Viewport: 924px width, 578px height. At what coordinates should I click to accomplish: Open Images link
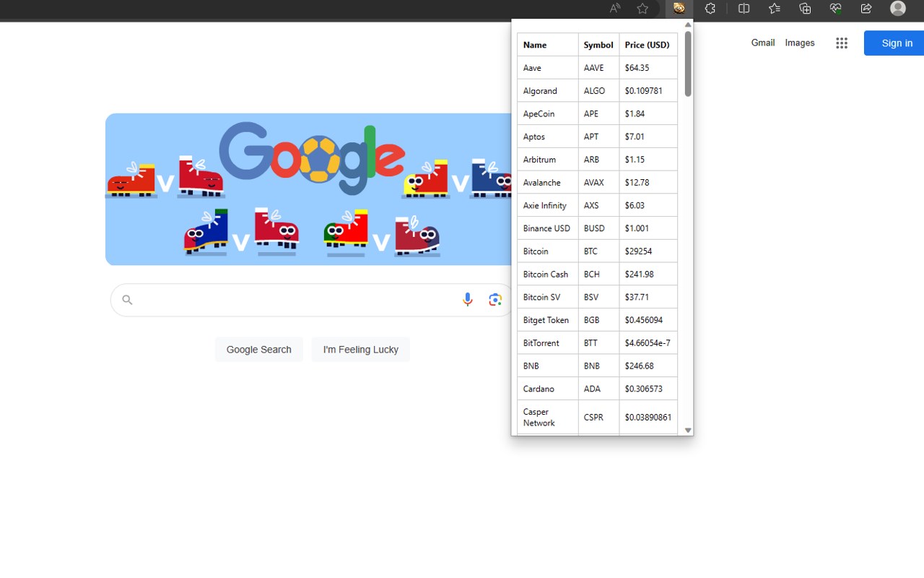pyautogui.click(x=800, y=43)
